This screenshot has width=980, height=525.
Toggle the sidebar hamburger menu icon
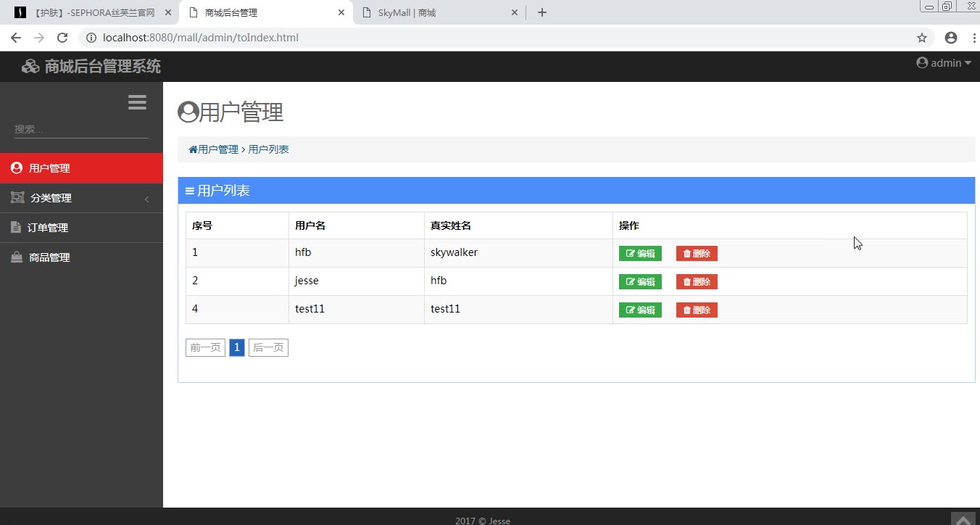click(x=137, y=102)
